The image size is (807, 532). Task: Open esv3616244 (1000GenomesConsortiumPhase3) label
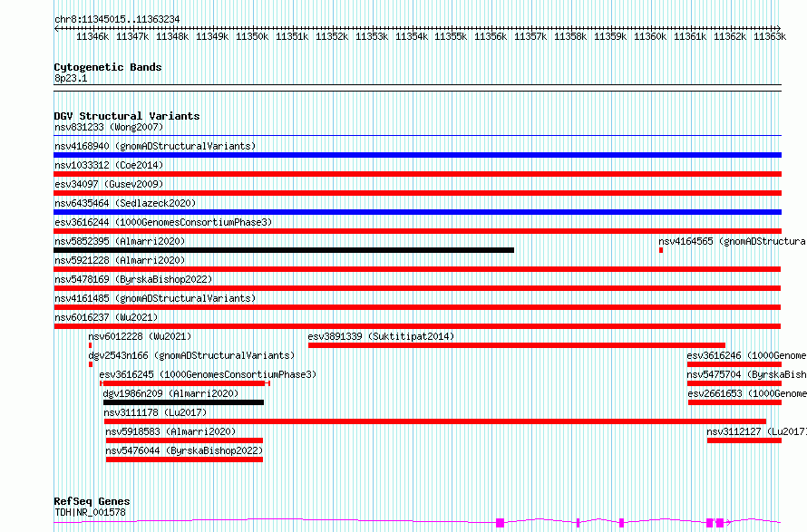163,222
